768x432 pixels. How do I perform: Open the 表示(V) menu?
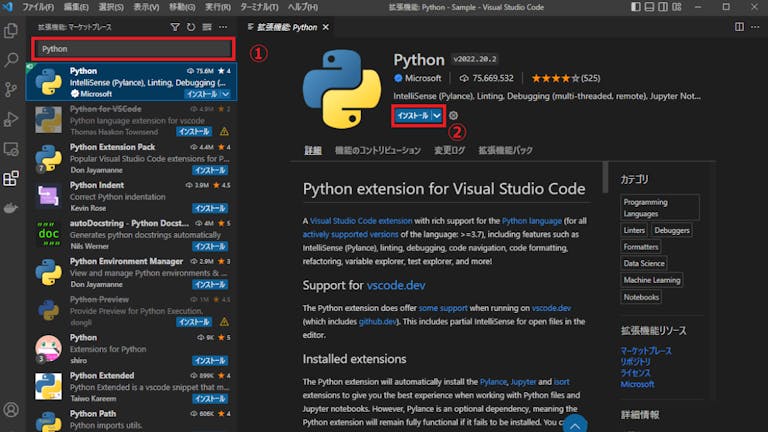coord(146,7)
